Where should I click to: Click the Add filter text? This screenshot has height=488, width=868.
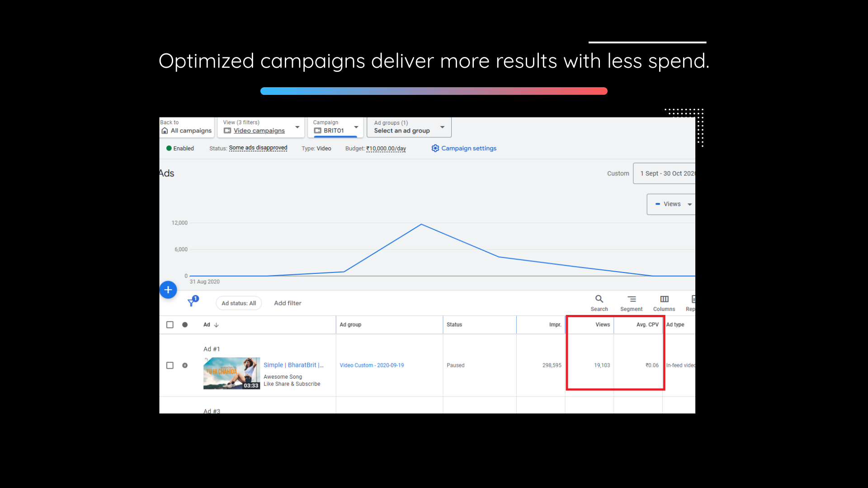coord(288,303)
